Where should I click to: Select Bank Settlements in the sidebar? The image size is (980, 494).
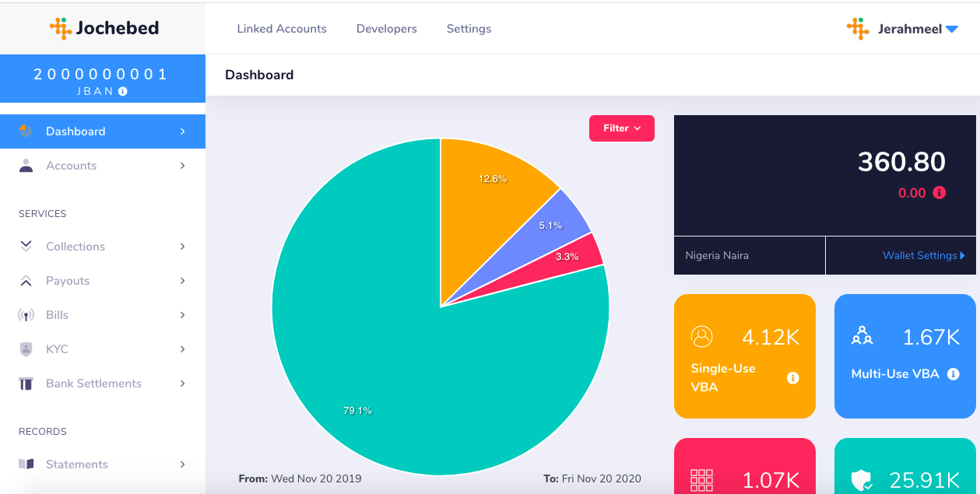[x=103, y=384]
